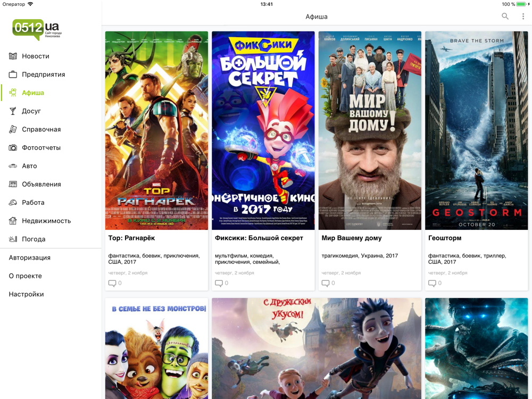Select the Тор: Рагнарёк poster
The width and height of the screenshot is (532, 399).
tap(157, 131)
